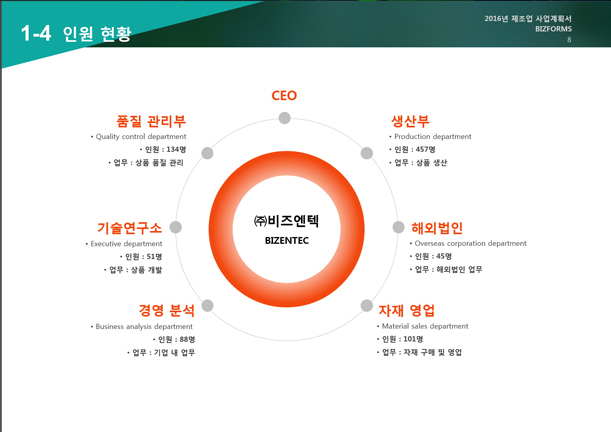Click the orange ring around company name

[286, 164]
